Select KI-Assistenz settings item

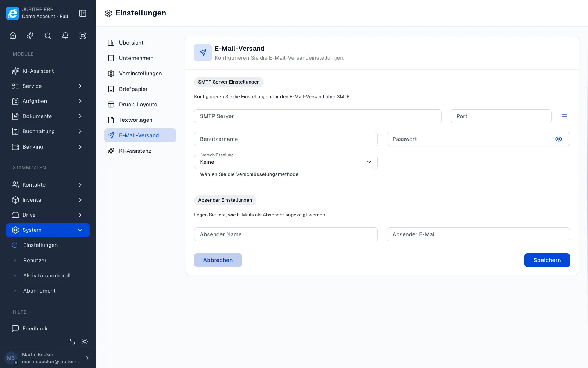(x=140, y=151)
